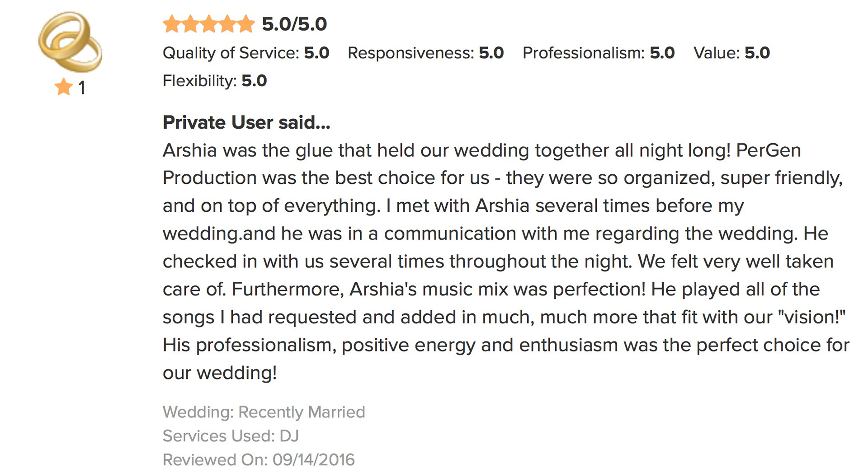
Task: Click the third star in the rating row
Action: 209,24
